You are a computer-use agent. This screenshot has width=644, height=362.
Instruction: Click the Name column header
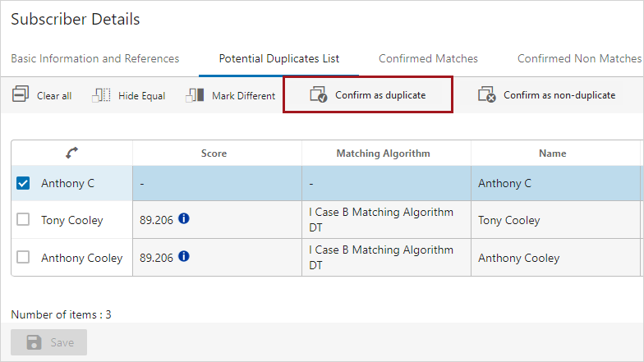pyautogui.click(x=552, y=154)
